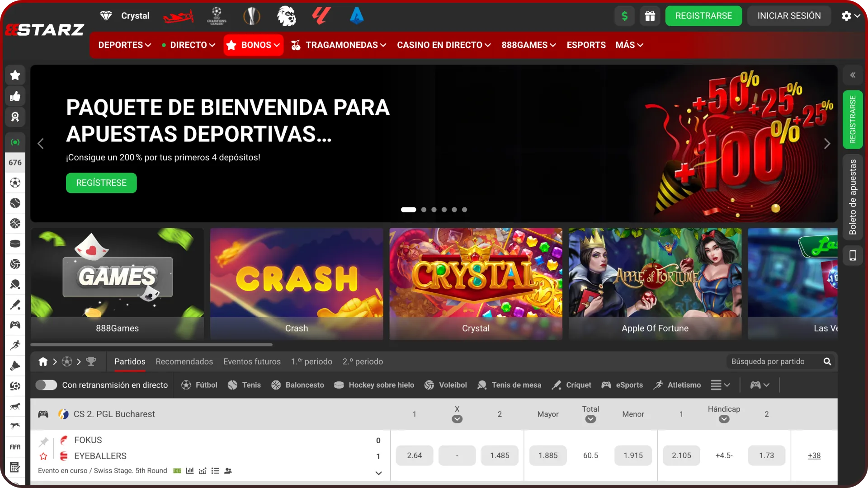
Task: Collapse the FOKUS match details chevron
Action: [378, 473]
